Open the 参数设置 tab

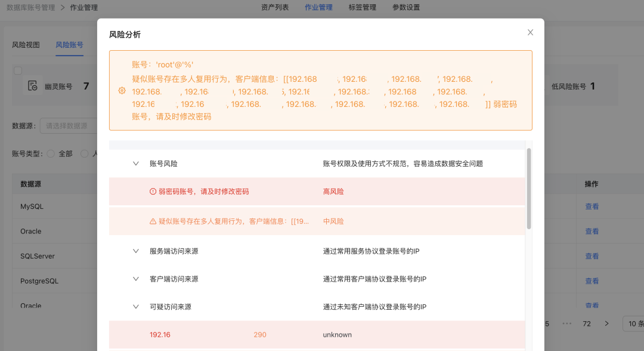(x=406, y=7)
